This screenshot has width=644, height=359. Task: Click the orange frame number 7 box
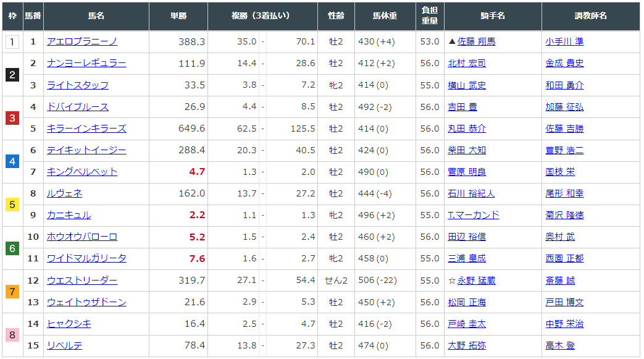12,291
